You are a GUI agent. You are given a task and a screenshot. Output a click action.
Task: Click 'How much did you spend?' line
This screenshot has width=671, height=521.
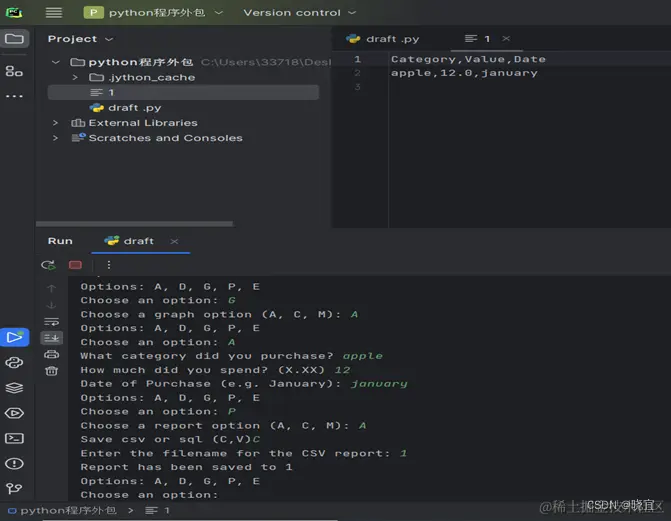[x=215, y=370]
